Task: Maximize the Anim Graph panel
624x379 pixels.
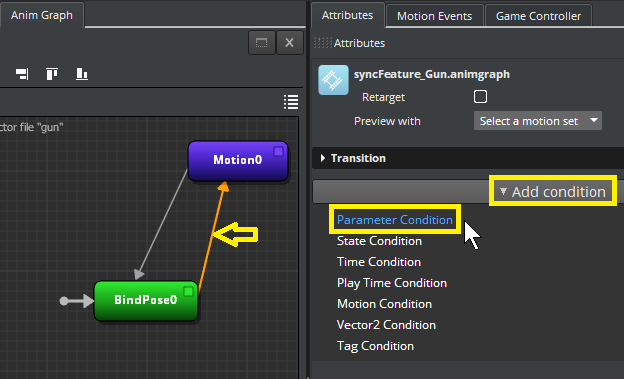Action: click(x=261, y=43)
